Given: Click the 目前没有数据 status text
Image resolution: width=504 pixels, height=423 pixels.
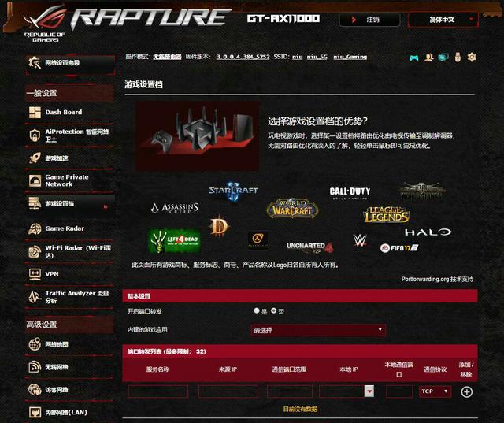Looking at the screenshot, I should click(300, 409).
